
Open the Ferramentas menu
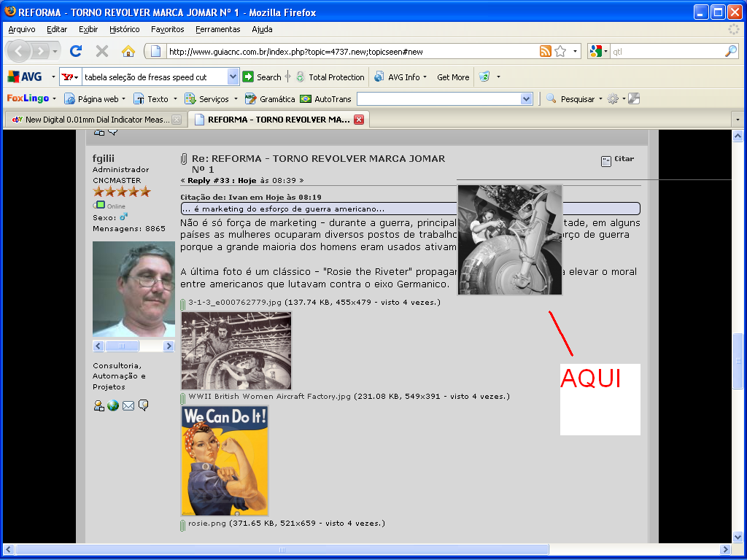pos(217,29)
